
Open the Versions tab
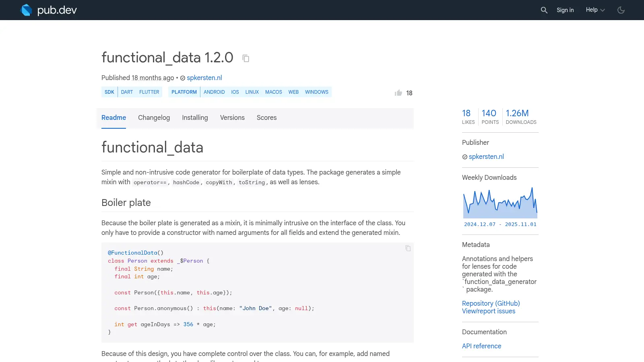[x=232, y=118]
